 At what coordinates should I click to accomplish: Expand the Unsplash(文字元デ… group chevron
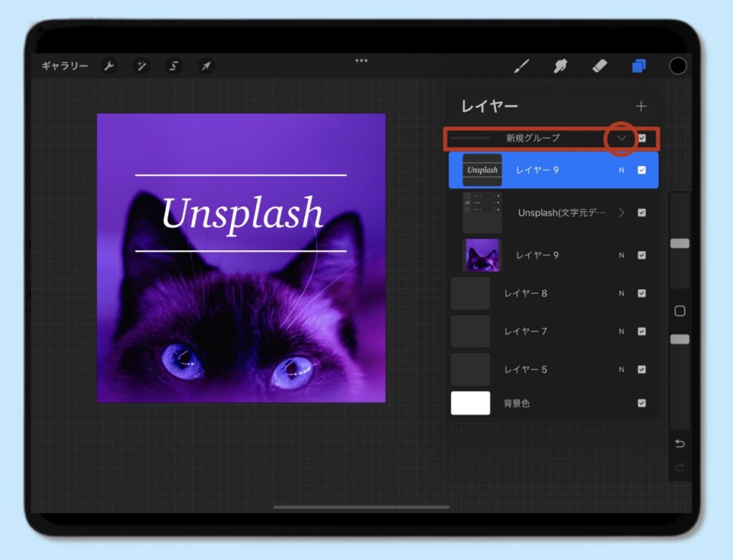[x=621, y=213]
